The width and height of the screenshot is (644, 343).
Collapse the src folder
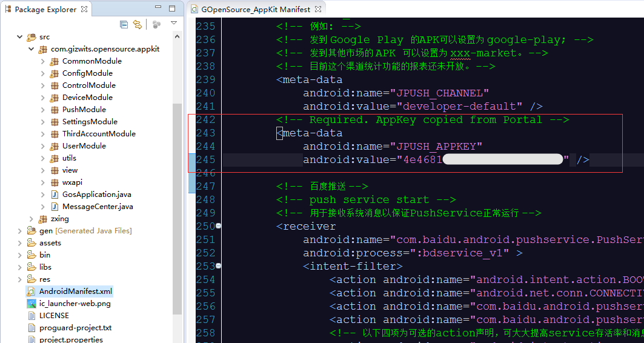pos(19,37)
